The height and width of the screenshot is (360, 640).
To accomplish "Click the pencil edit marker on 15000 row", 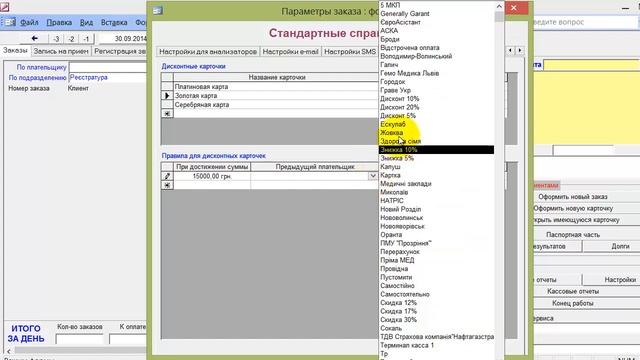I will tap(167, 176).
